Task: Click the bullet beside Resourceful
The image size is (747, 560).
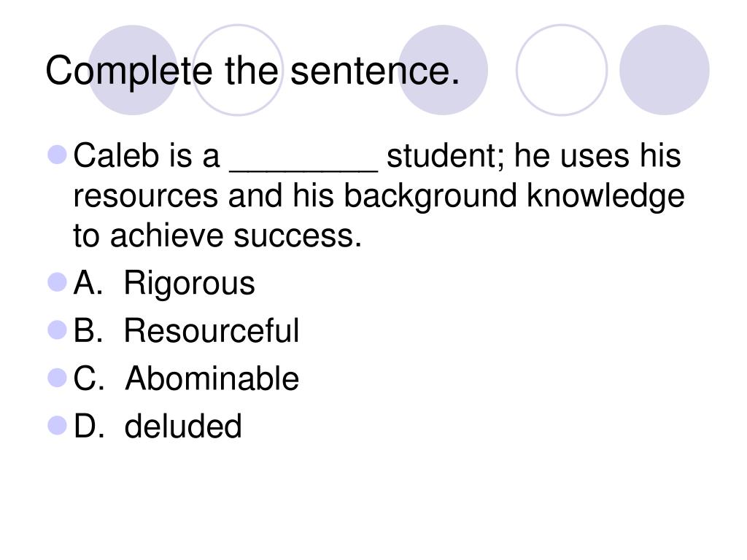Action: [57, 330]
